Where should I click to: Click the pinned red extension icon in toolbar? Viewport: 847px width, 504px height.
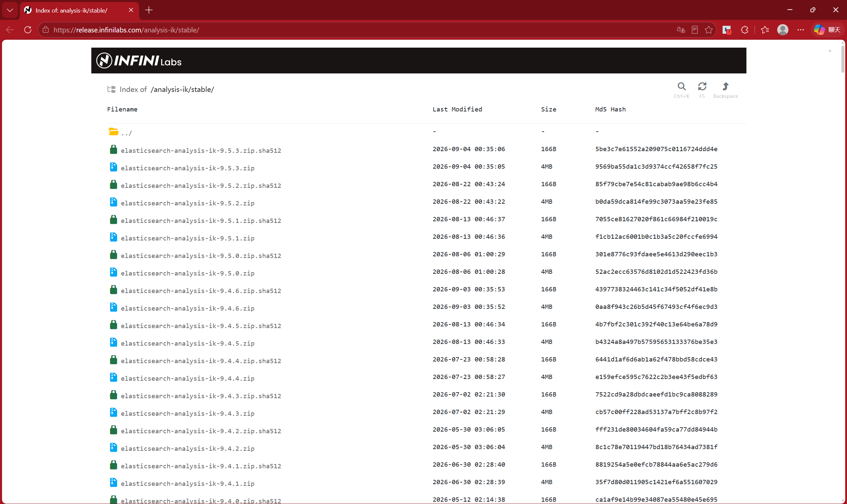727,30
